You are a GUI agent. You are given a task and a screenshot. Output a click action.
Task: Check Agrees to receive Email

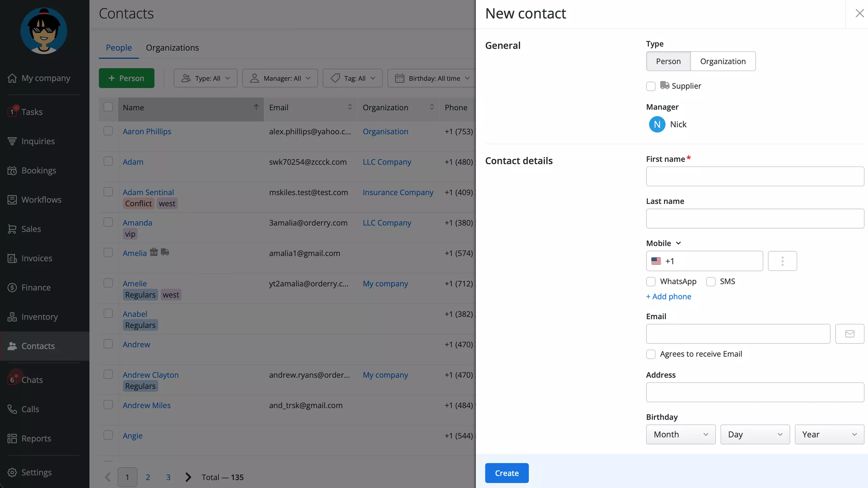(x=651, y=354)
